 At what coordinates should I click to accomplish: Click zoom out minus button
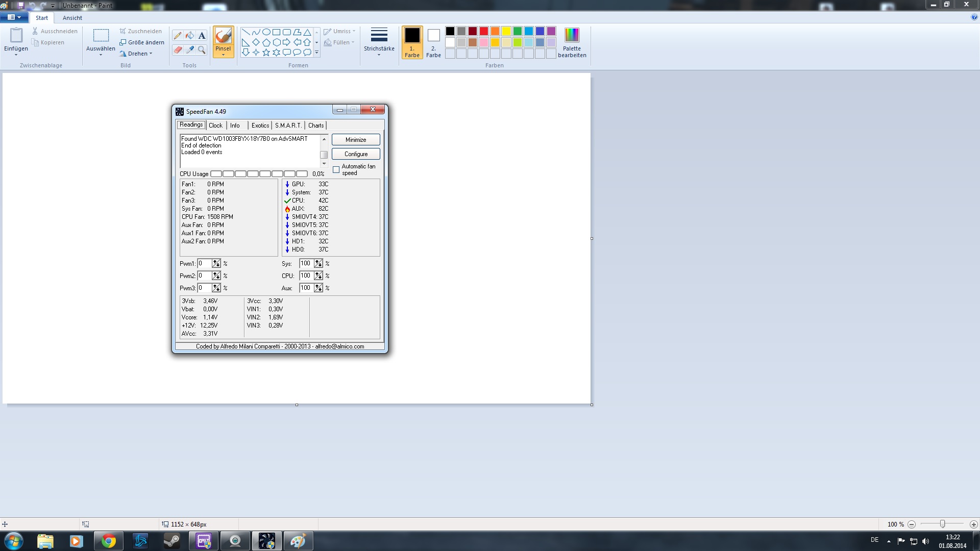pyautogui.click(x=912, y=524)
